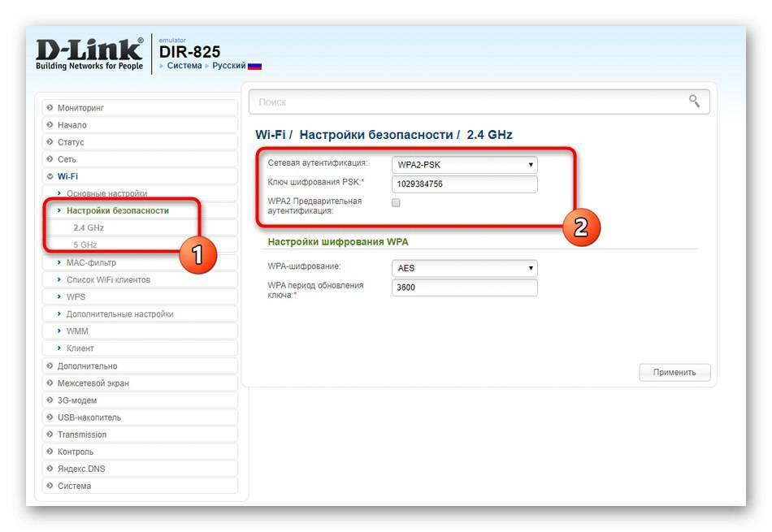The width and height of the screenshot is (772, 532).
Task: Select the 2.4 GHz security settings
Action: 89,228
